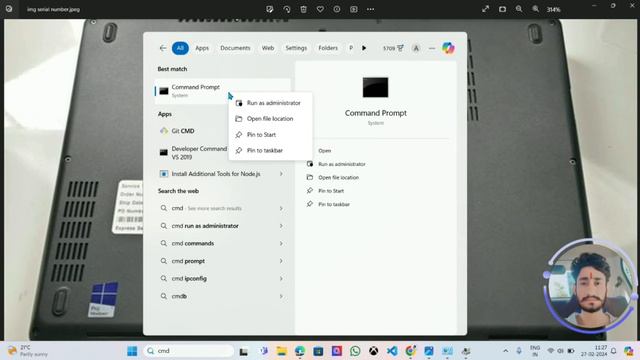Open Visual Studio Code from the taskbar
This screenshot has width=640, height=360.
pos(392,351)
